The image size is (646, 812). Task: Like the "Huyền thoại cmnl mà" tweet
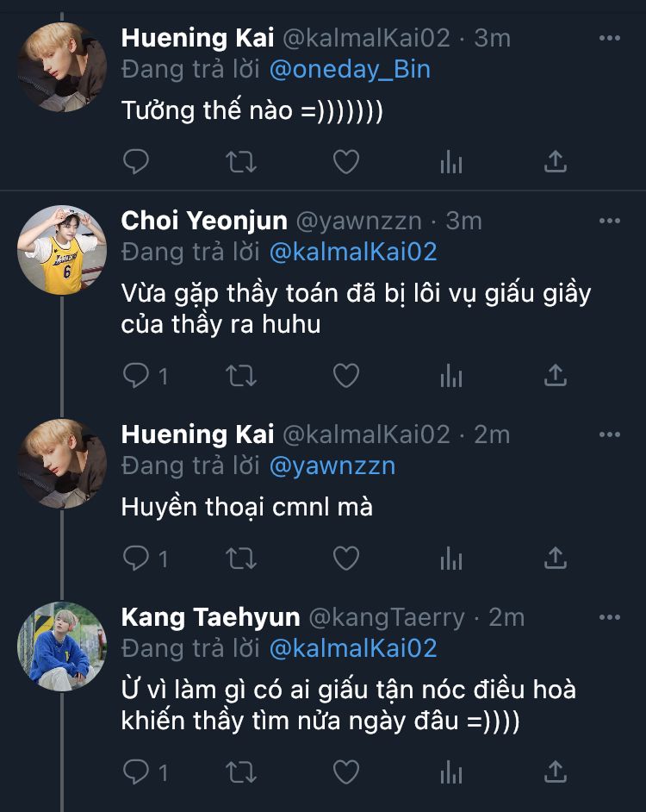click(x=346, y=559)
